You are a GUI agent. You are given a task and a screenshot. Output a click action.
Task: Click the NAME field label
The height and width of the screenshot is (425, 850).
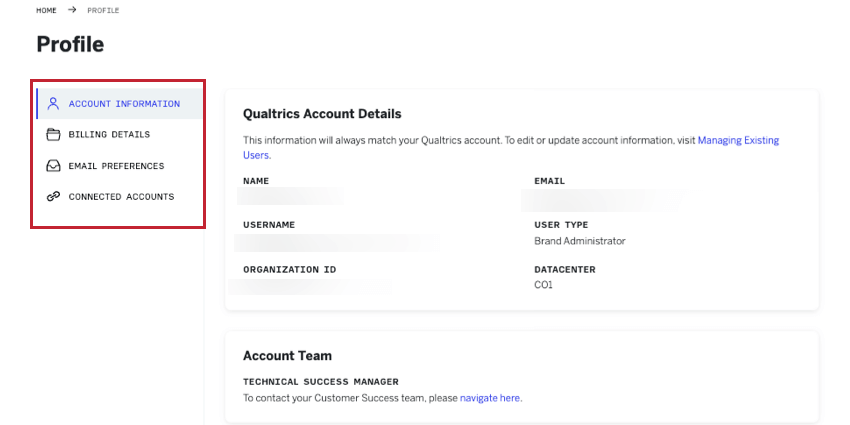(x=256, y=181)
